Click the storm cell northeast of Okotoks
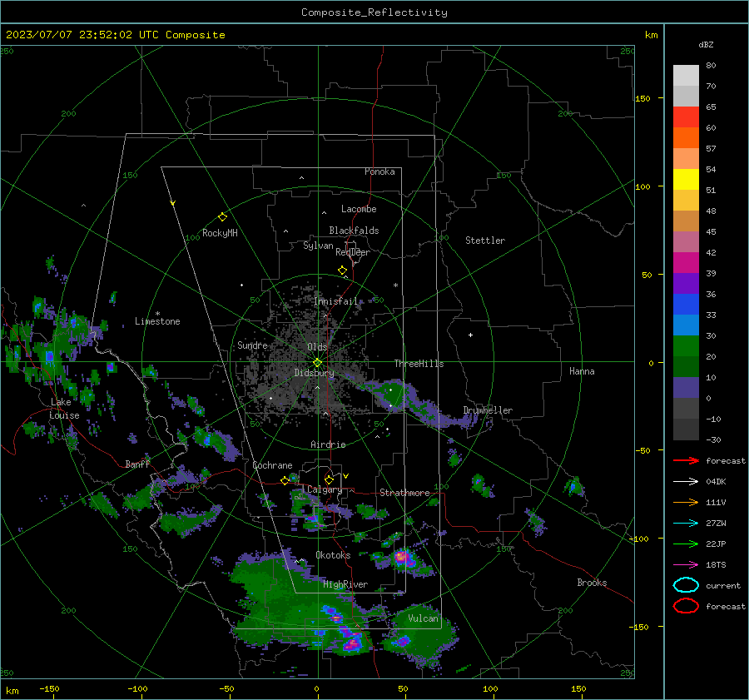Viewport: 749px width, 700px height. pos(402,557)
